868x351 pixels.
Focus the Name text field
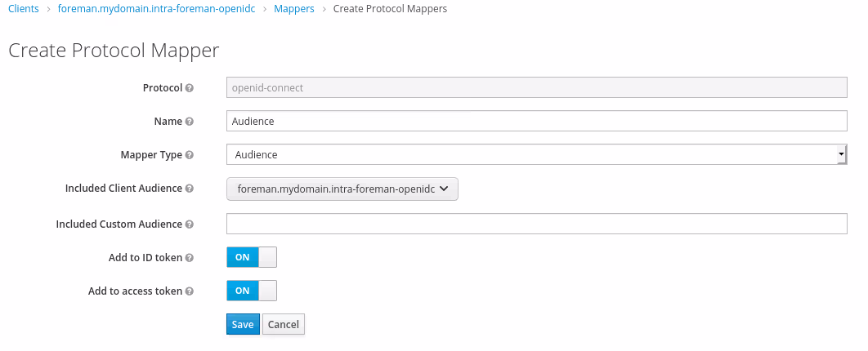tap(535, 121)
